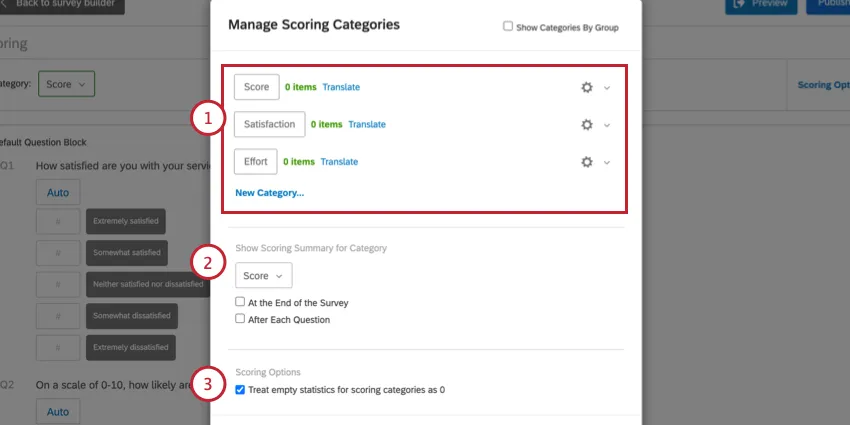Open gear settings for Score category
This screenshot has height=425, width=850.
[587, 87]
